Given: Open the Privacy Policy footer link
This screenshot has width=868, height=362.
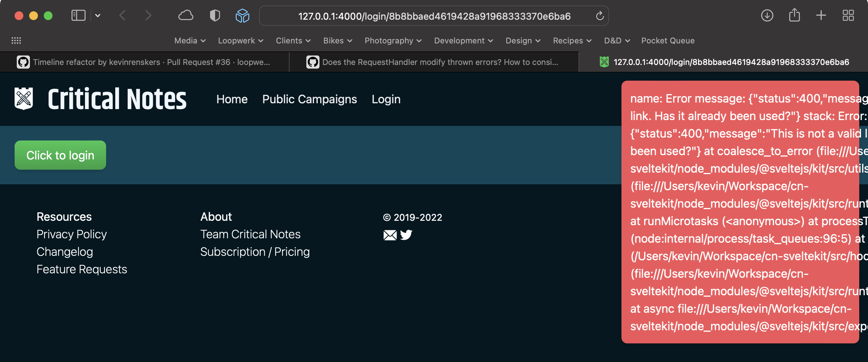Looking at the screenshot, I should click(x=71, y=234).
